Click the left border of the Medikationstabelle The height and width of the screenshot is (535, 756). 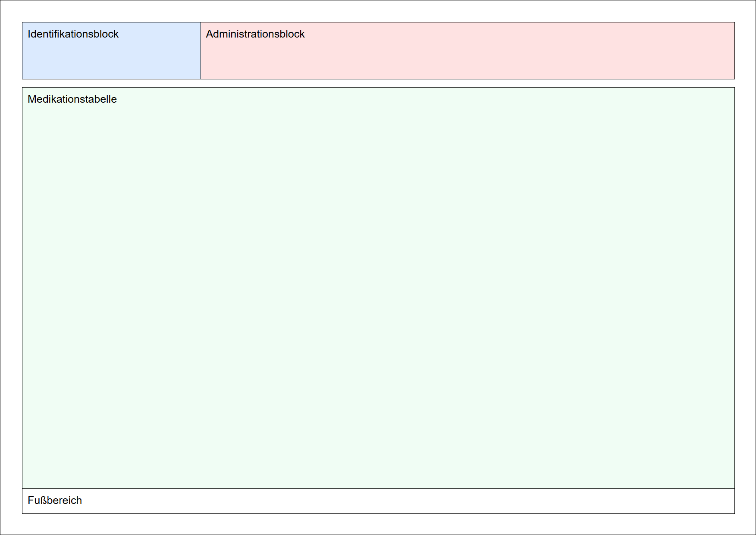pos(22,288)
